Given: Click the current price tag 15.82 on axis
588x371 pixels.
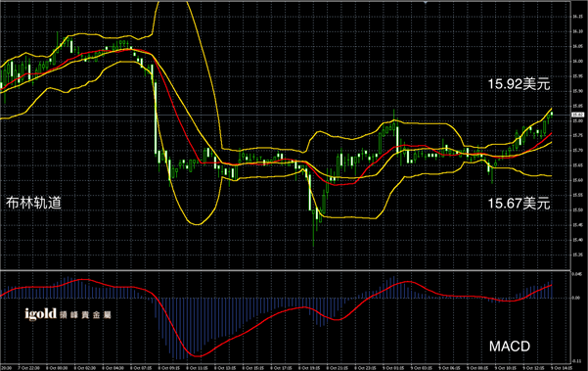Looking at the screenshot, I should tap(577, 116).
